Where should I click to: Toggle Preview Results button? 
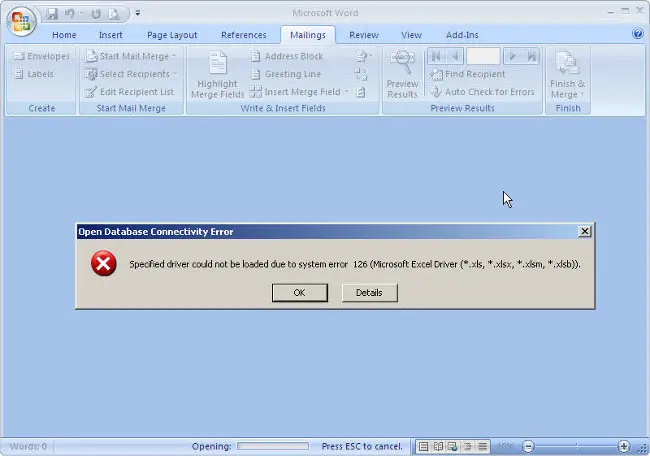402,75
